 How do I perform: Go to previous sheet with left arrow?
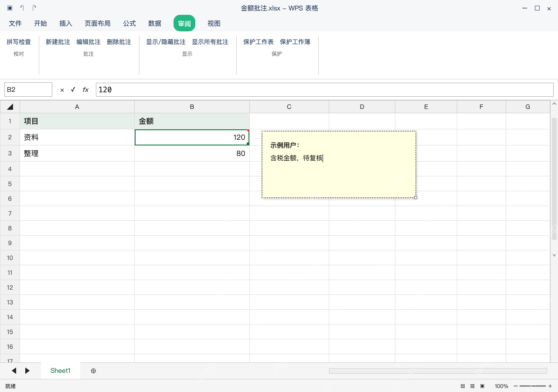[x=14, y=371]
